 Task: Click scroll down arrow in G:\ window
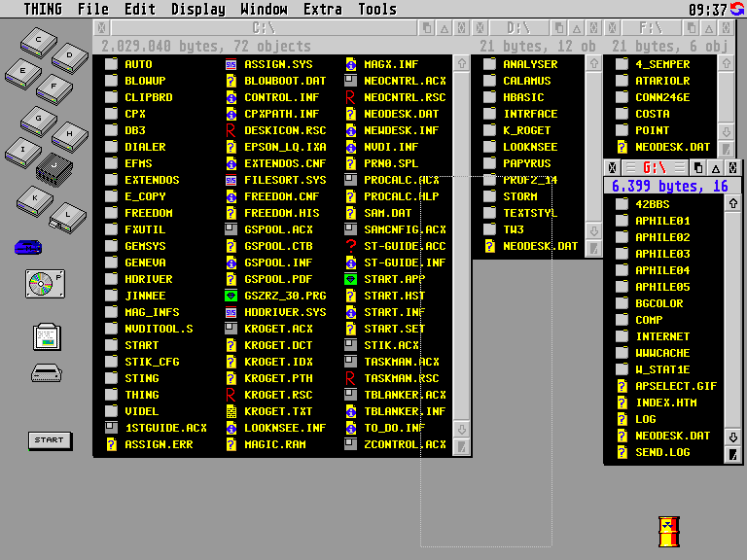click(732, 437)
